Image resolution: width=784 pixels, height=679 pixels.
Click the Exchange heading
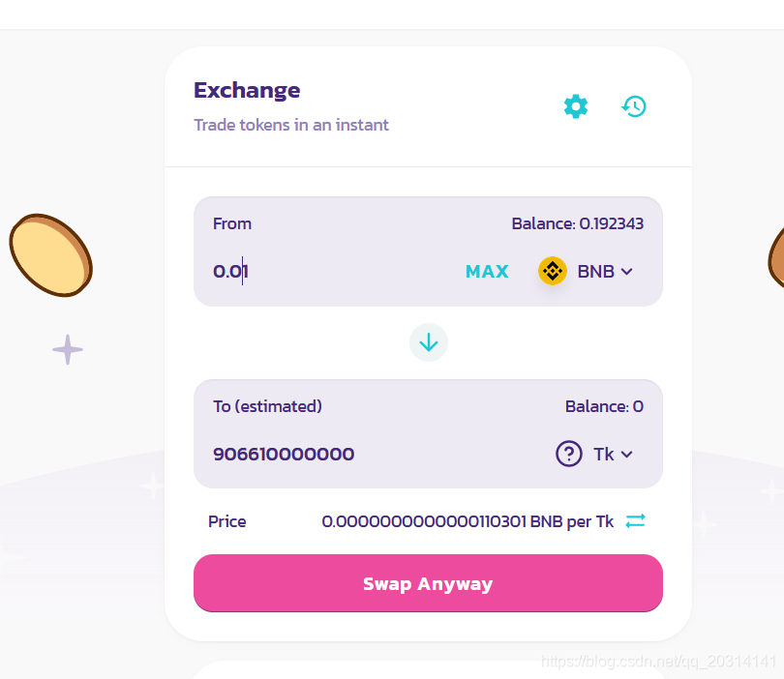(x=247, y=90)
